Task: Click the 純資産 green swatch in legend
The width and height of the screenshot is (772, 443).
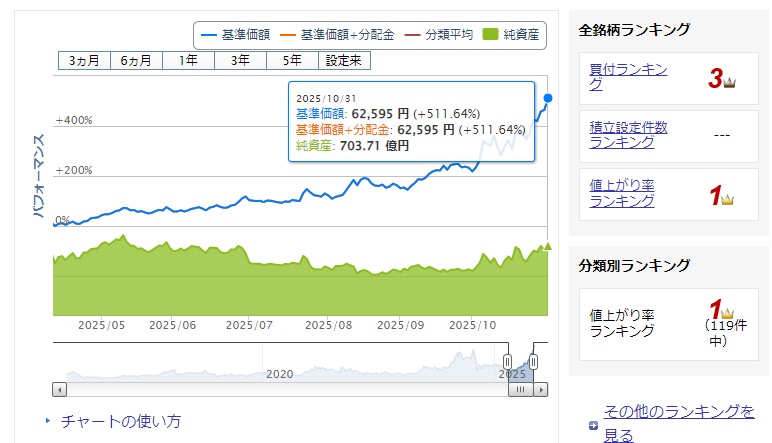Action: [491, 35]
